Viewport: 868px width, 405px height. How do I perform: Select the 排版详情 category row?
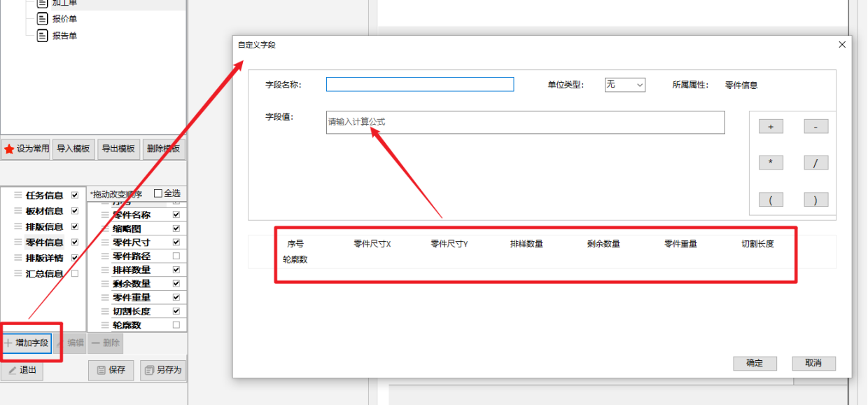click(46, 258)
